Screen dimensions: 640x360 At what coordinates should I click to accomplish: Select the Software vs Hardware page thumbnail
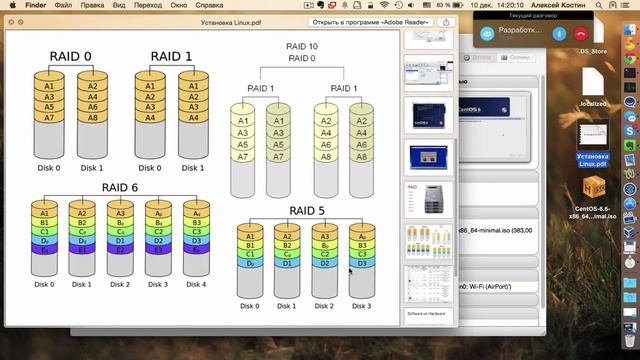tap(428, 317)
